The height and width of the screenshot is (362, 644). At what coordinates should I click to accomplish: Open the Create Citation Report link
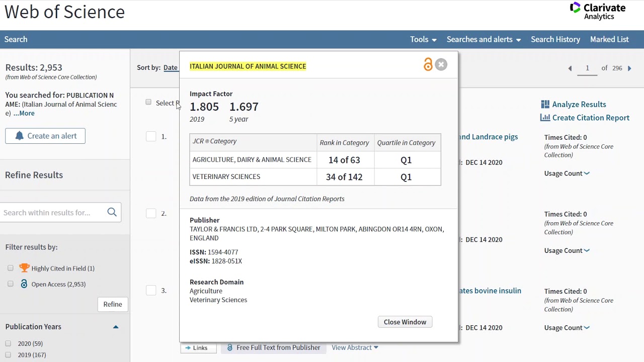[x=591, y=118]
